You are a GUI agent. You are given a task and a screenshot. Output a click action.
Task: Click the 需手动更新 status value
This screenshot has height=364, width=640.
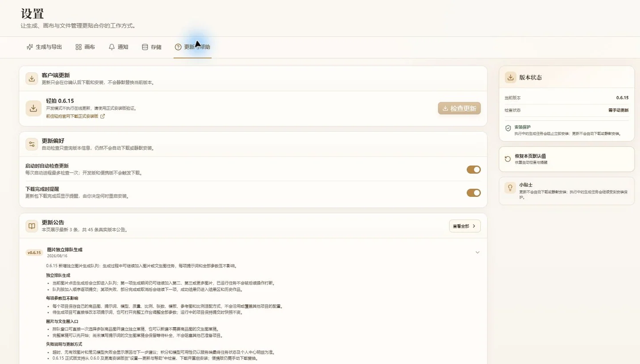(618, 110)
